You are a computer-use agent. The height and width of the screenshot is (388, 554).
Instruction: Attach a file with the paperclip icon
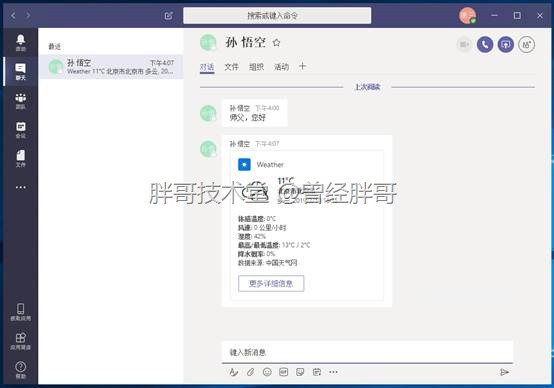click(x=251, y=372)
